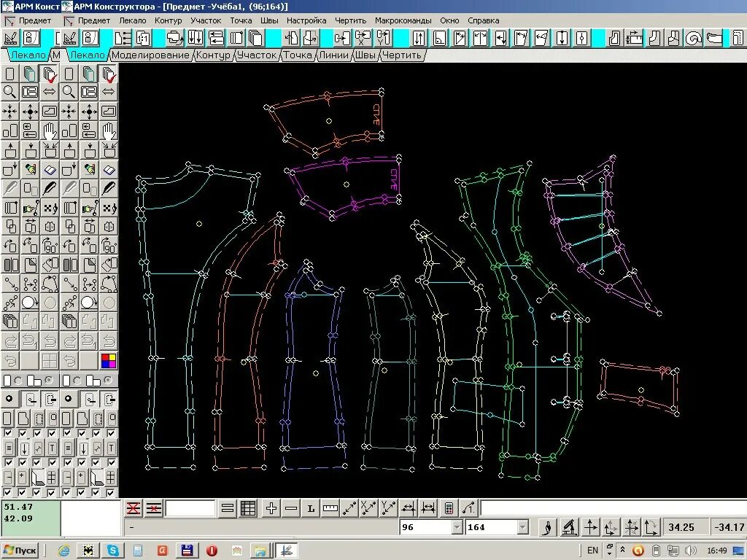Click the X-axis flip icon in the top toolbar
The image size is (747, 560).
pyautogui.click(x=363, y=38)
